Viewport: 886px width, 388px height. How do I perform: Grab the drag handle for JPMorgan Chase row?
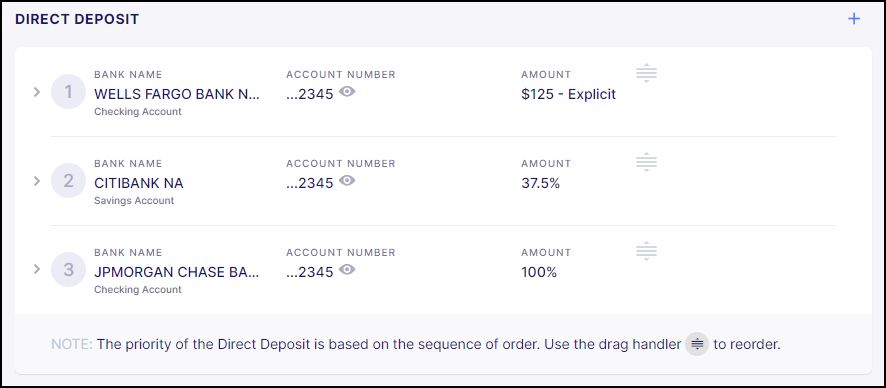[646, 251]
